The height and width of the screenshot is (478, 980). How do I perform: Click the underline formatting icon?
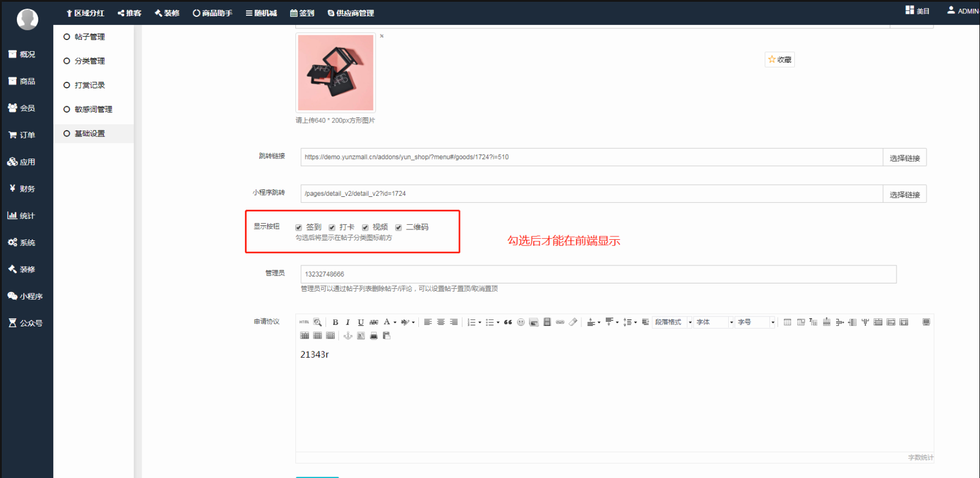(360, 322)
